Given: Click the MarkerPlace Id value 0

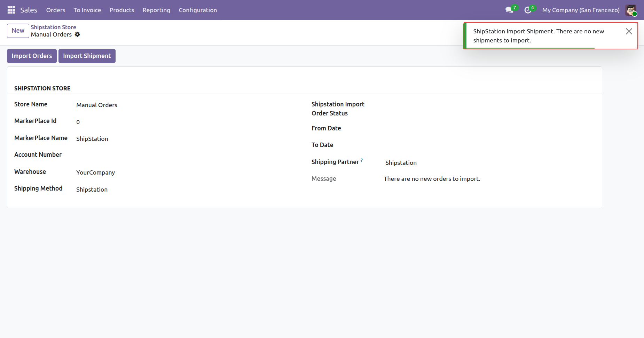Looking at the screenshot, I should pos(78,122).
